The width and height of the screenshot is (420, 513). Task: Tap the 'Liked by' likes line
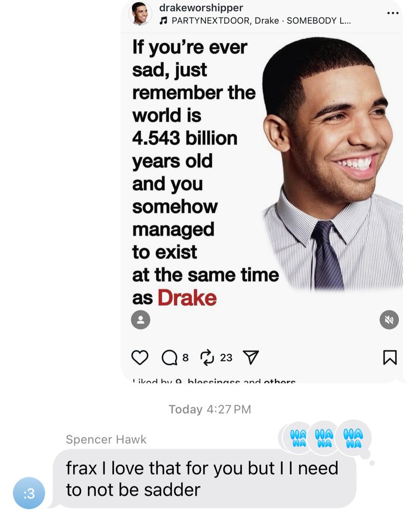214,381
